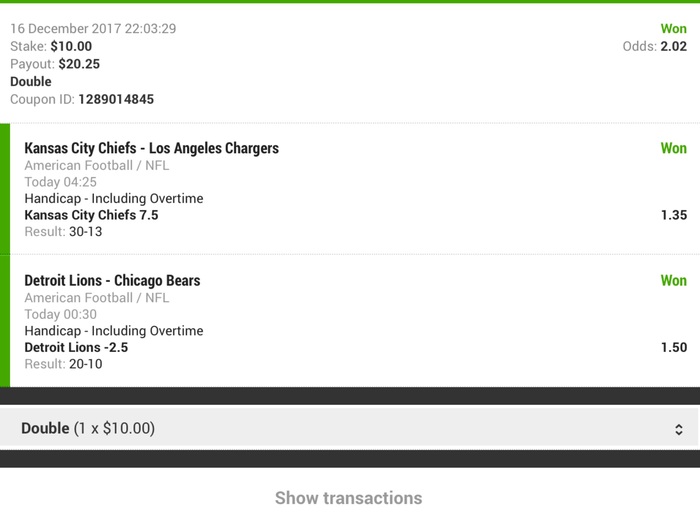Click Won status for the Lions bet
Viewport: 700px width, 525px height.
click(673, 281)
